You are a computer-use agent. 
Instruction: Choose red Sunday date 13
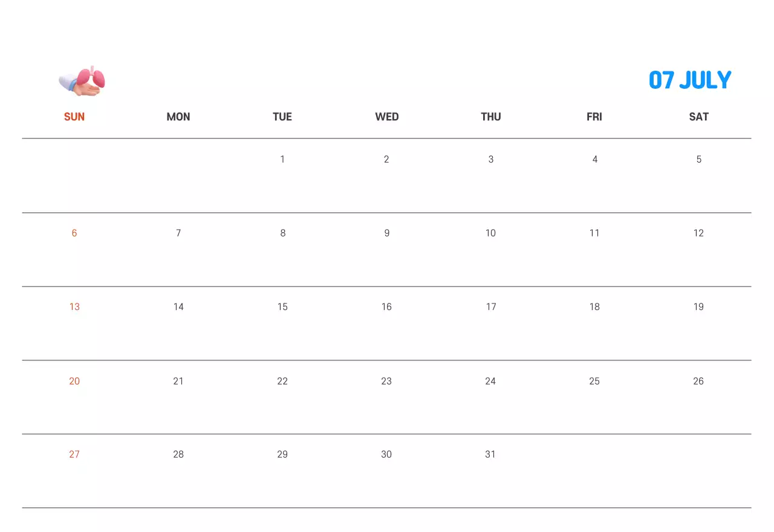[74, 307]
